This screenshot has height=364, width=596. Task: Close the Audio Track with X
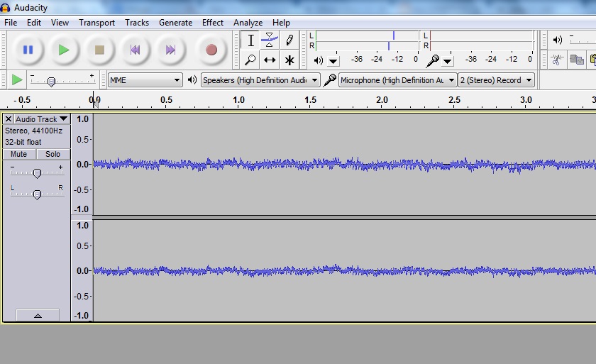(9, 119)
